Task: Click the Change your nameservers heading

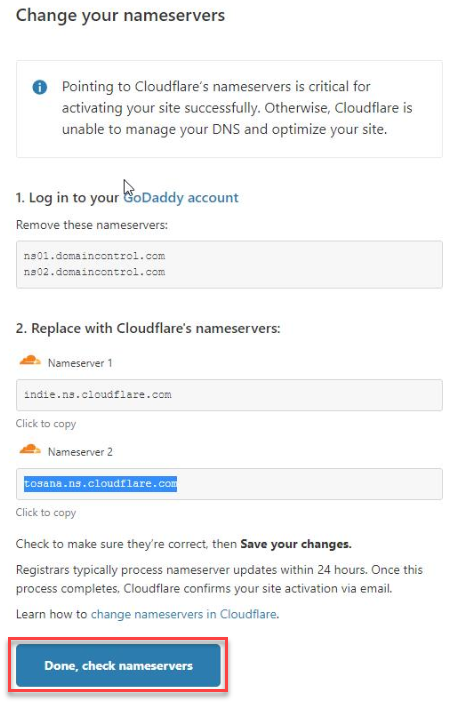Action: 120,16
